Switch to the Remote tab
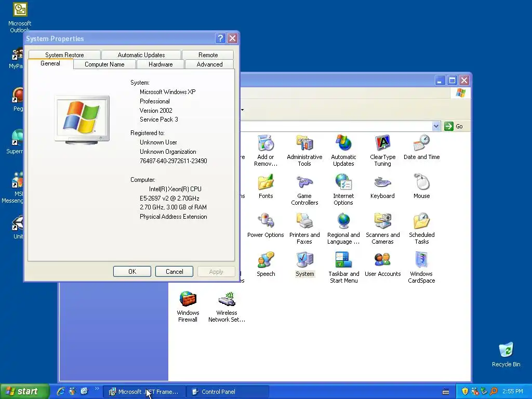This screenshot has width=532, height=399. pos(208,55)
